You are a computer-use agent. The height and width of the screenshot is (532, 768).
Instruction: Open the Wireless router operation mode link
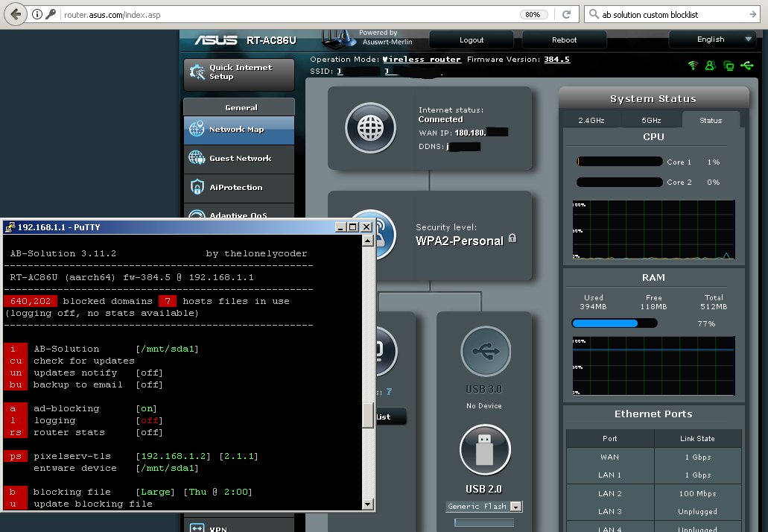422,60
